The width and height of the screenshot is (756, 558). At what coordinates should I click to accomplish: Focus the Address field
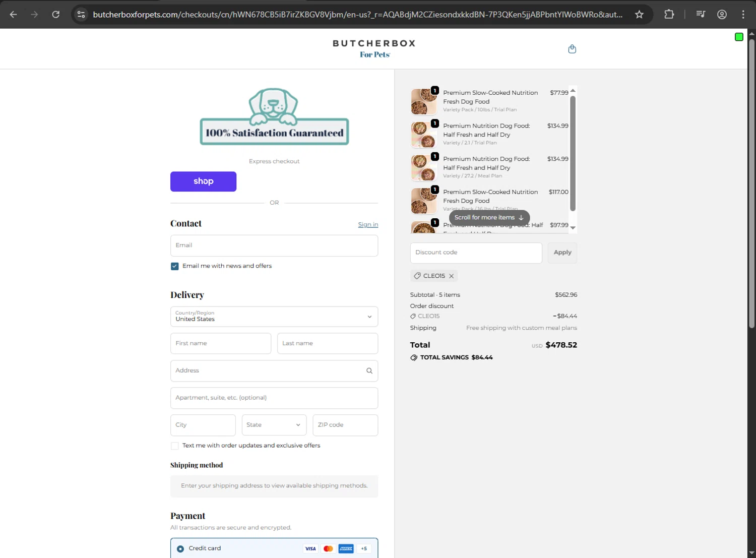pyautogui.click(x=274, y=370)
